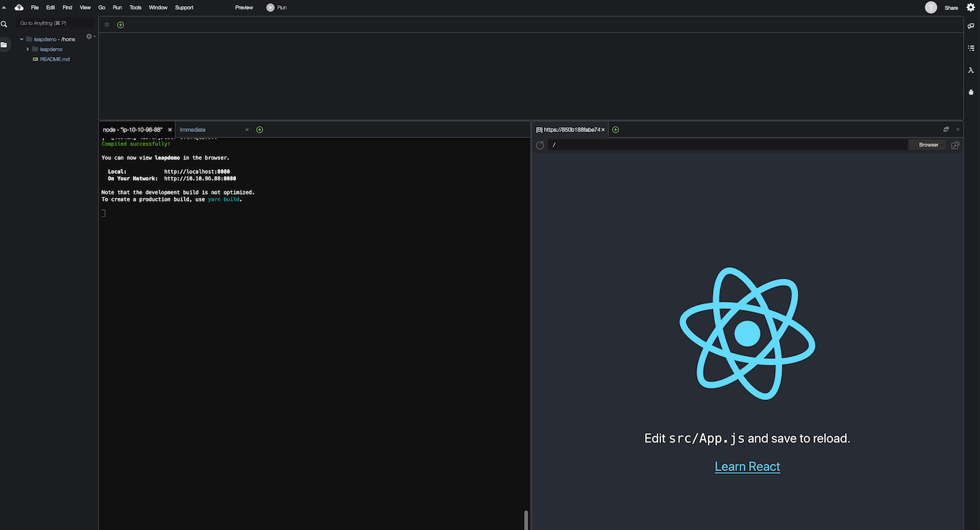Click the Learn React link
980x530 pixels.
[747, 466]
